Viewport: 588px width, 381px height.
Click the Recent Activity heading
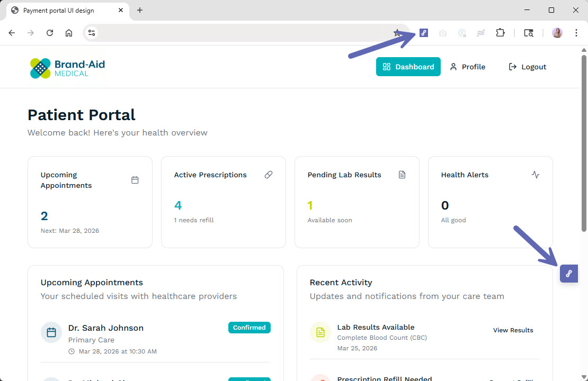coord(341,283)
